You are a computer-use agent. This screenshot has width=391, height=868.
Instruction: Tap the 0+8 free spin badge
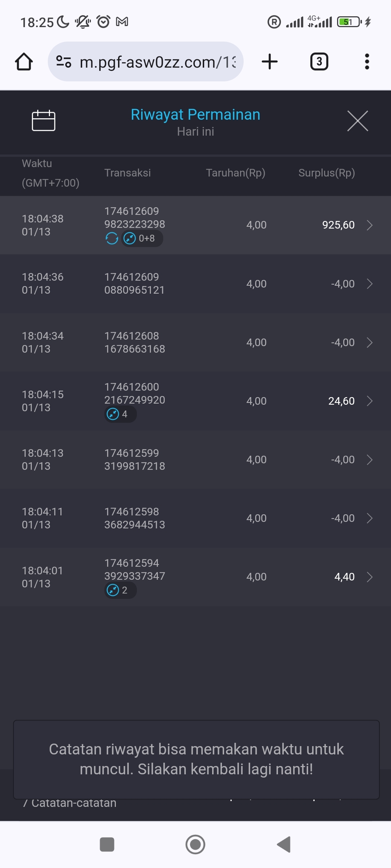(142, 238)
